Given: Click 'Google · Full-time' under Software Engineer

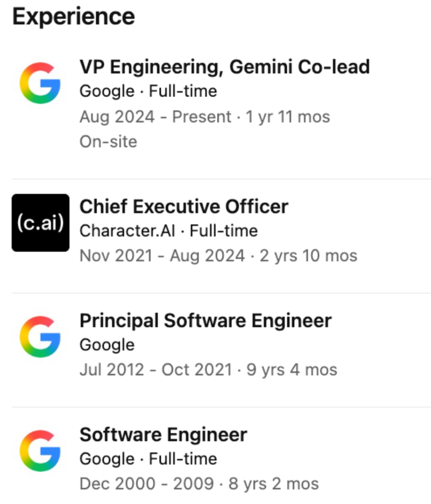Looking at the screenshot, I should [x=148, y=459].
